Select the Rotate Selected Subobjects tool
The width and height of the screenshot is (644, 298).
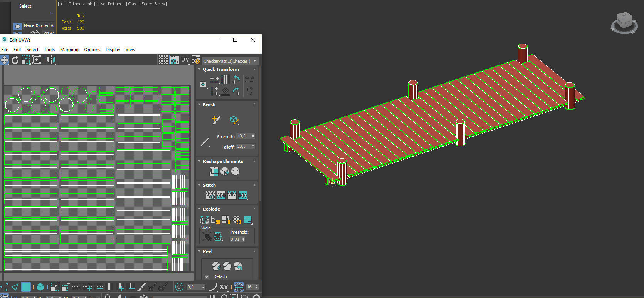point(15,60)
